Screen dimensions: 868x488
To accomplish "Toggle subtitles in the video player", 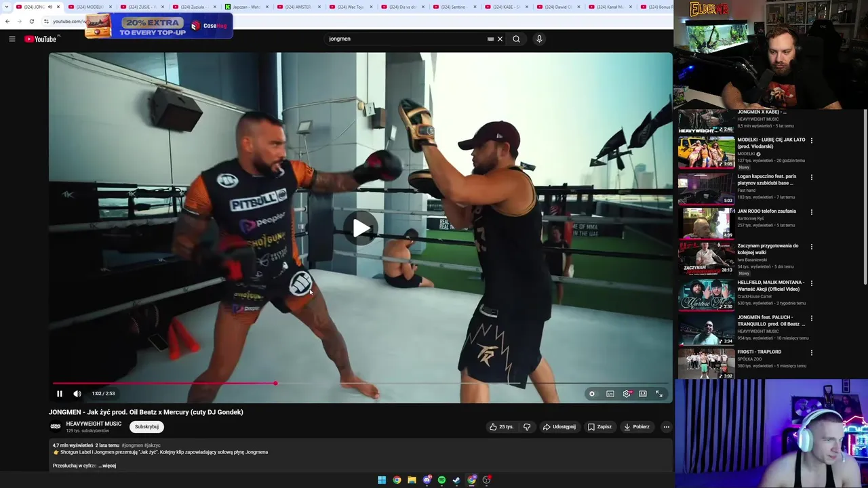I will (610, 394).
